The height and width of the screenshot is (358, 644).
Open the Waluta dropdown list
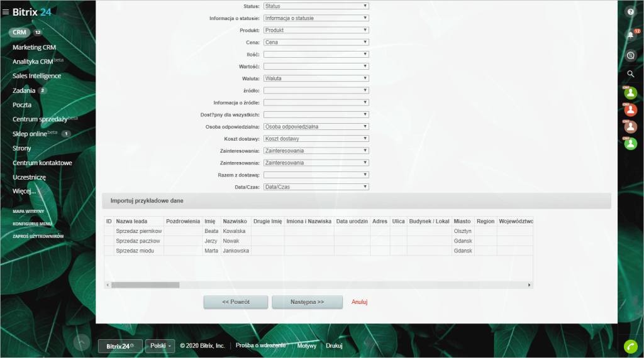tap(316, 79)
